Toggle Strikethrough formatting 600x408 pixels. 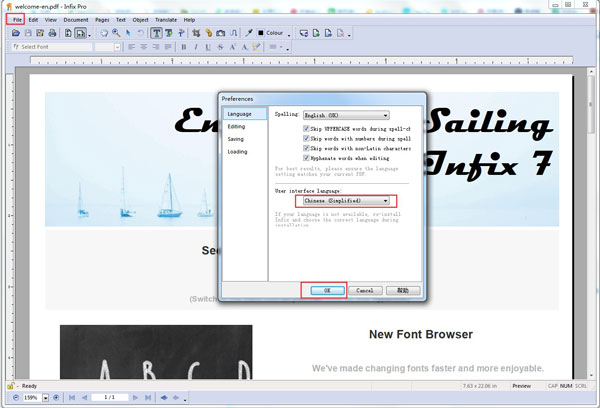(x=220, y=47)
